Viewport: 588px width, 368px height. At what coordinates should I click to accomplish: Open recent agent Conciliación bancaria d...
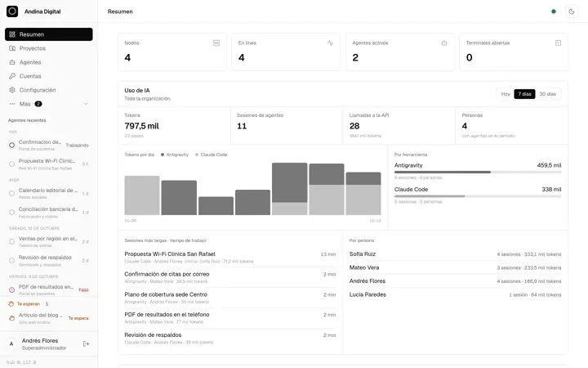click(x=49, y=212)
